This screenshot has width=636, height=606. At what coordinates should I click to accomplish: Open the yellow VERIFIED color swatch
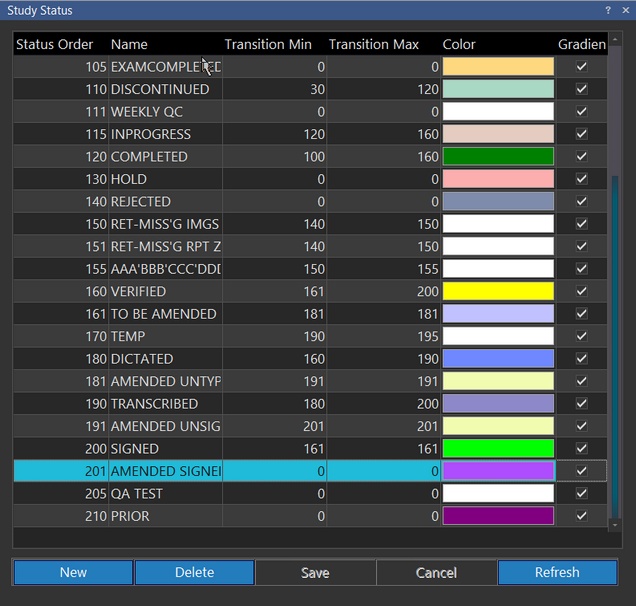(498, 291)
